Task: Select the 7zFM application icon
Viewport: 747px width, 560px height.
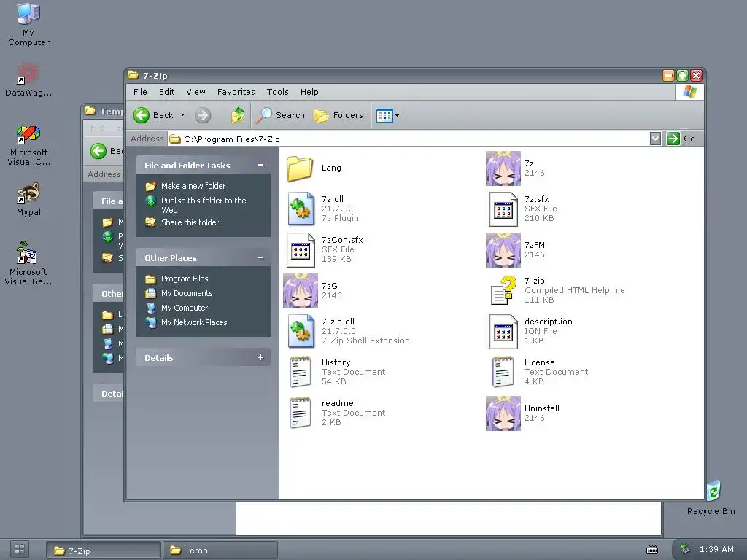Action: tap(503, 250)
